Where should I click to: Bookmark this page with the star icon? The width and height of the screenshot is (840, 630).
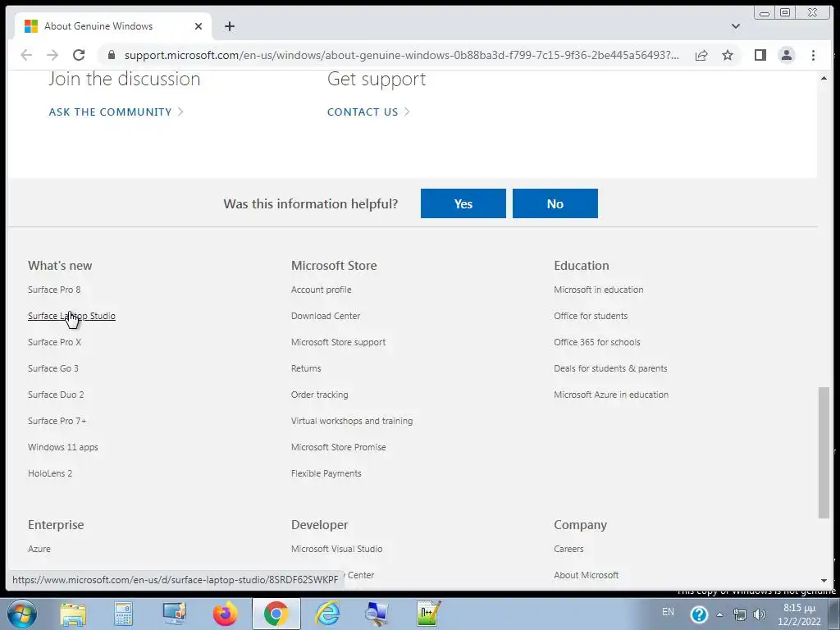[728, 55]
